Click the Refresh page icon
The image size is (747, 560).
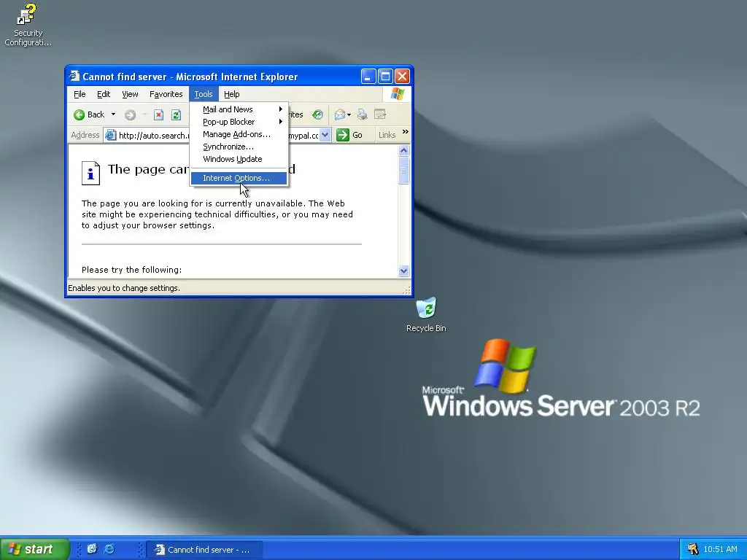click(176, 114)
